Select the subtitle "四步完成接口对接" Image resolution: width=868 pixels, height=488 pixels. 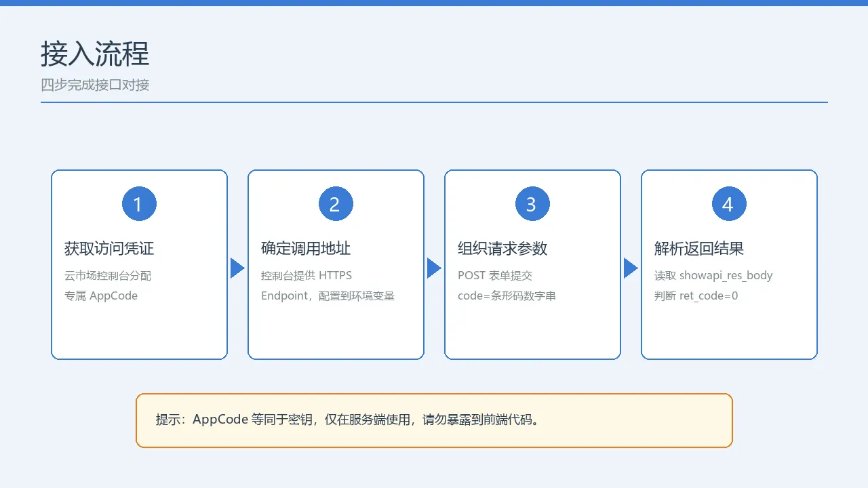tap(95, 85)
